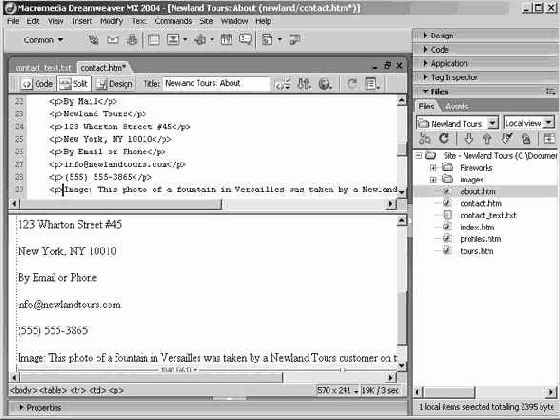Expand the Fireworks folder

tap(433, 168)
